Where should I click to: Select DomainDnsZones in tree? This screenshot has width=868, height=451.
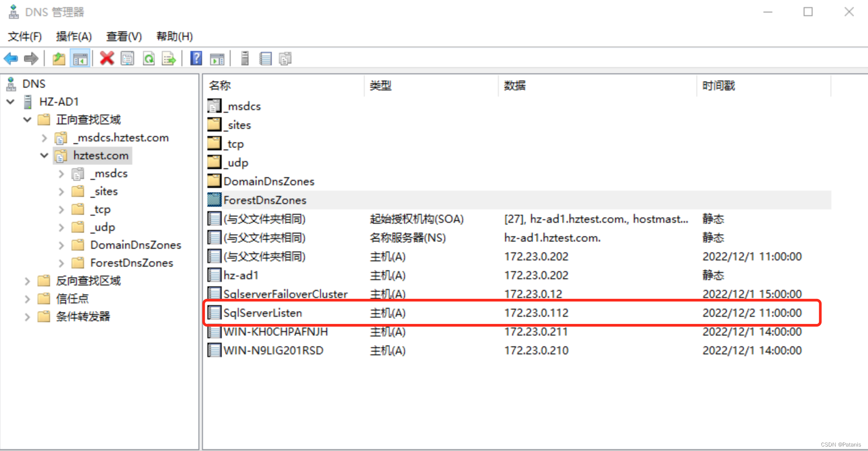pyautogui.click(x=136, y=245)
